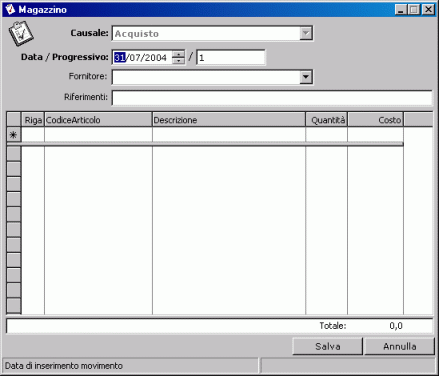Image resolution: width=439 pixels, height=376 pixels.
Task: Decrease the date with the down spinner arrow
Action: pyautogui.click(x=179, y=60)
